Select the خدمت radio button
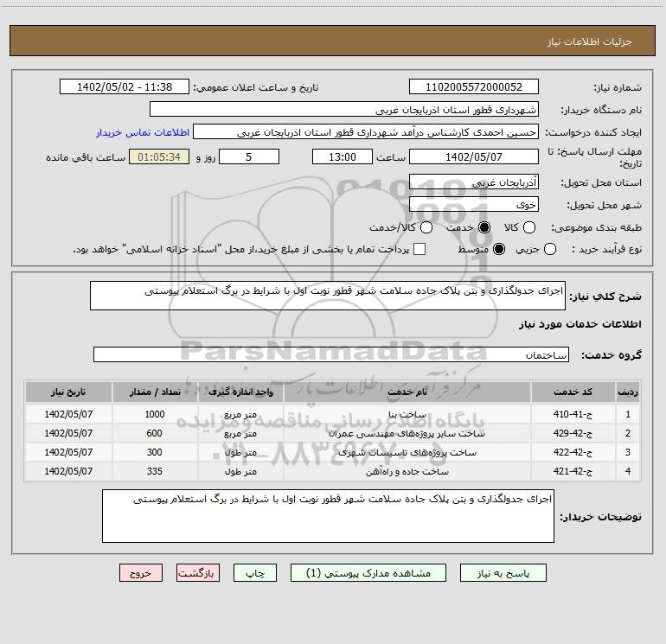The width and height of the screenshot is (666, 644). point(483,227)
